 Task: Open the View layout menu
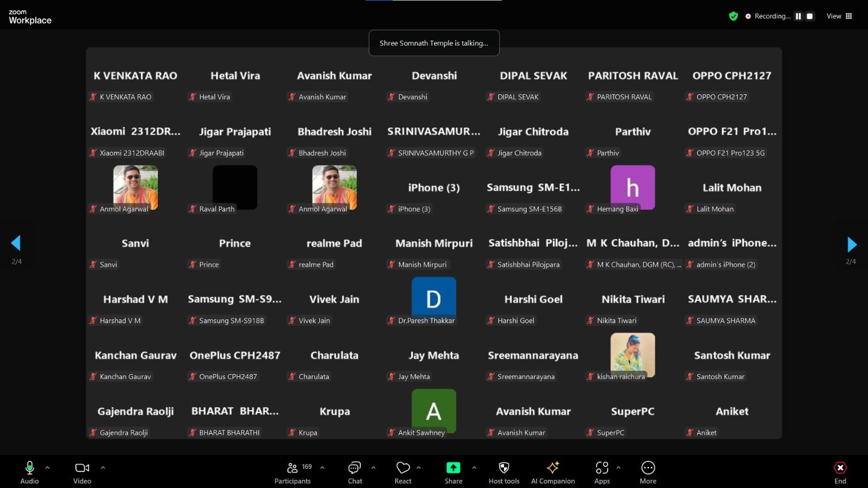839,16
